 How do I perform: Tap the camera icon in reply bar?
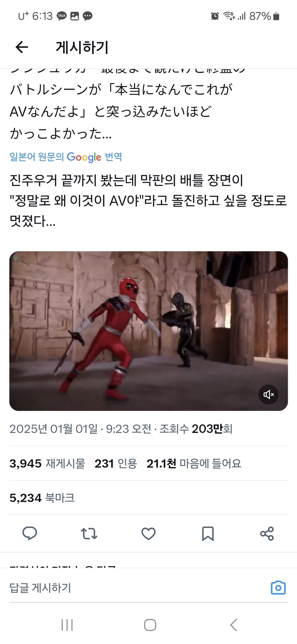pyautogui.click(x=278, y=588)
